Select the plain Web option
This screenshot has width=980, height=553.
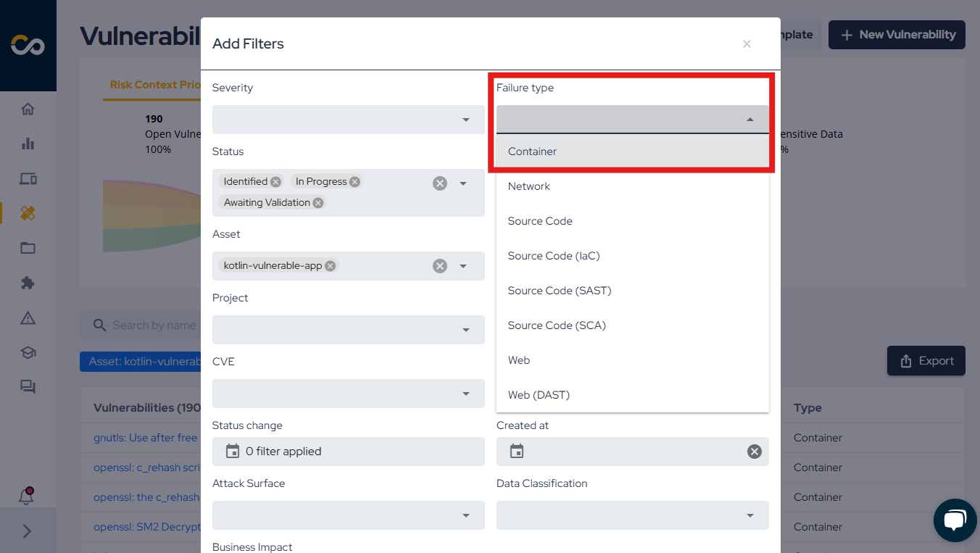(632, 360)
